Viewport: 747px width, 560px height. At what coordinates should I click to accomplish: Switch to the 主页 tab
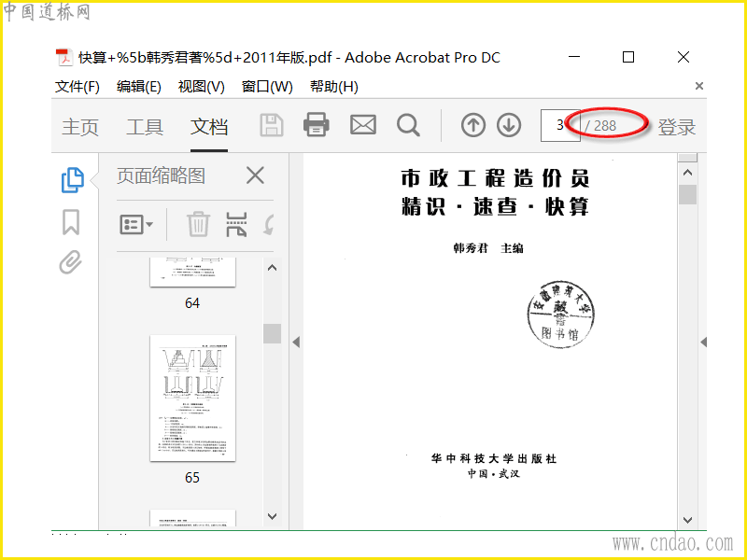pyautogui.click(x=80, y=127)
